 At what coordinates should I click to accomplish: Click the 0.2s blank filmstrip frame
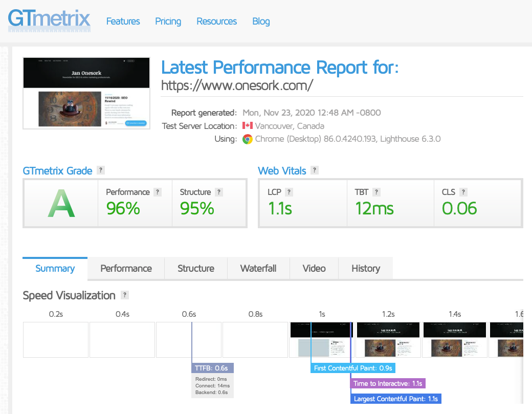tap(56, 340)
